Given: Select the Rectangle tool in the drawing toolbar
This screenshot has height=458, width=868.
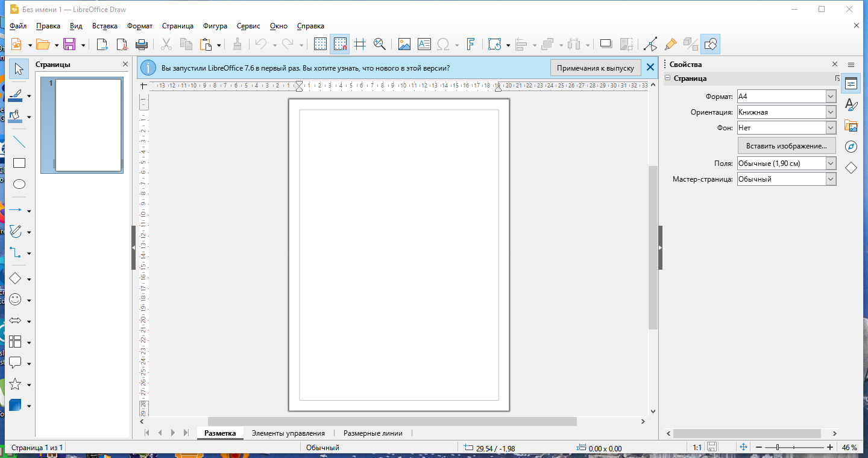Looking at the screenshot, I should [19, 163].
